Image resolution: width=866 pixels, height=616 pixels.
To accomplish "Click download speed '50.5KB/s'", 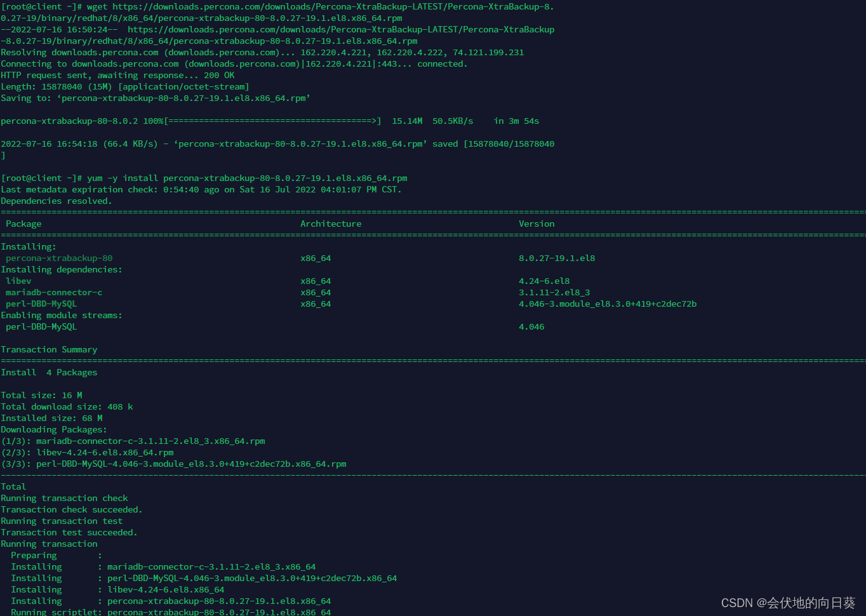I will point(453,121).
